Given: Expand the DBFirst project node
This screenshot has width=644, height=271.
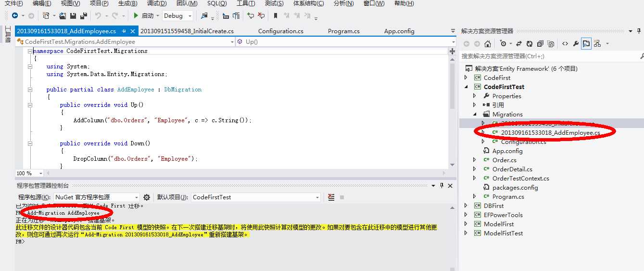Looking at the screenshot, I should point(466,206).
